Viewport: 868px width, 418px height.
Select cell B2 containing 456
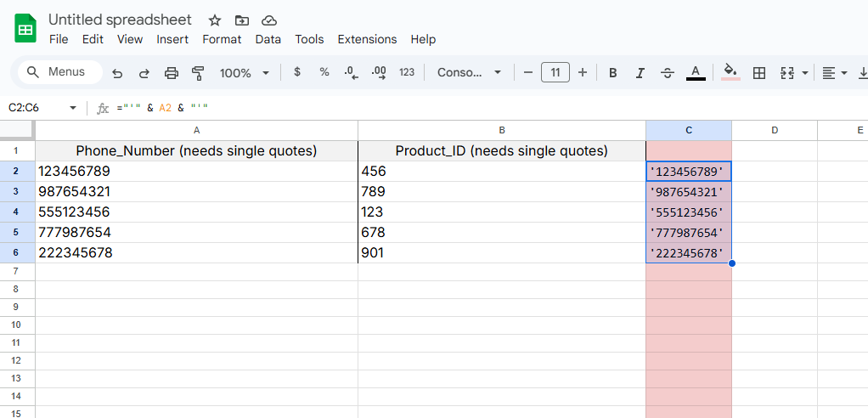[x=501, y=172]
